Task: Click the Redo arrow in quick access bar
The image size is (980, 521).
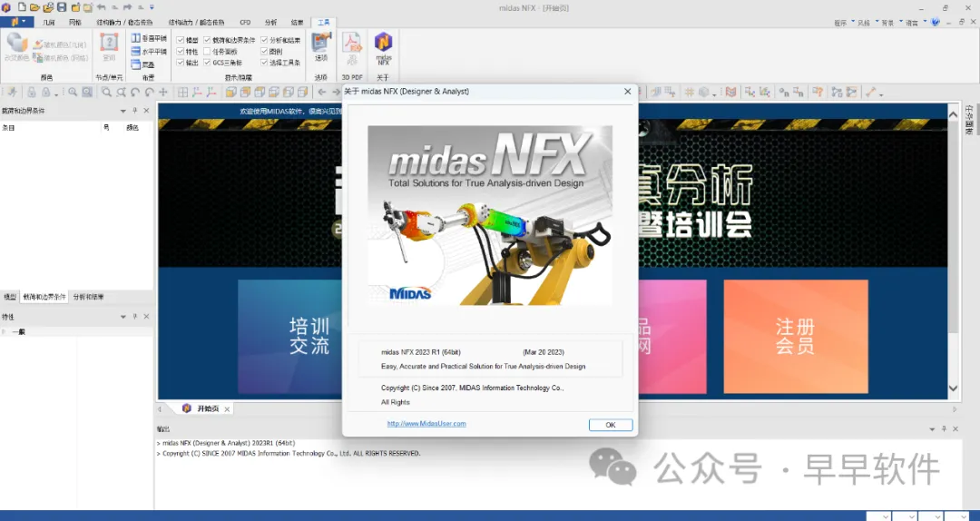Action: click(127, 7)
